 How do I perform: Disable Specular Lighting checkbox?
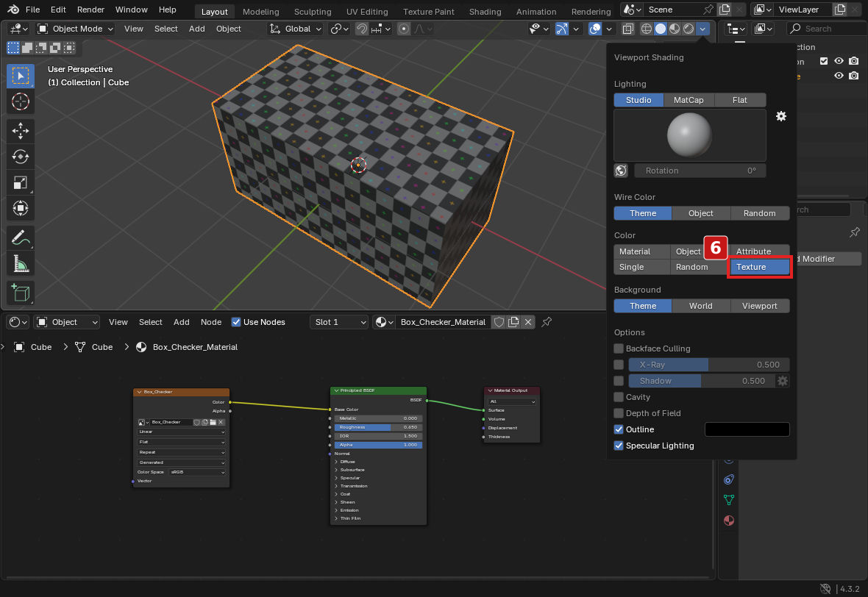[619, 446]
